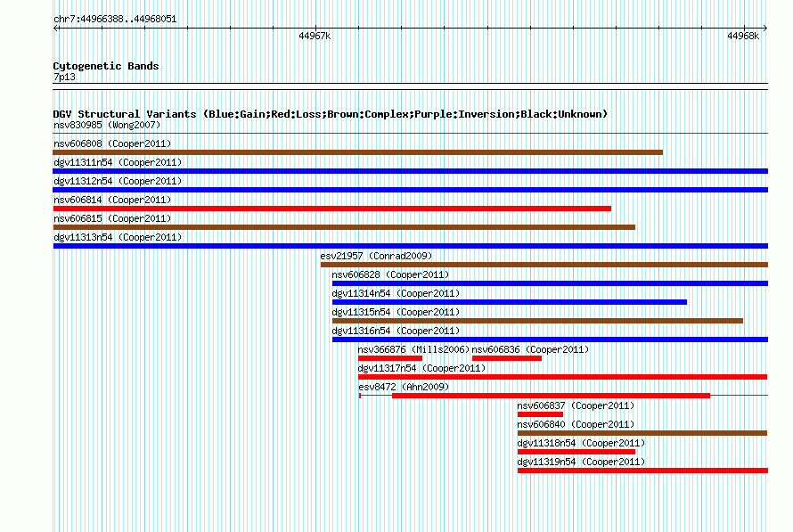Select the dgv11314n54 blue bar

[x=510, y=302]
